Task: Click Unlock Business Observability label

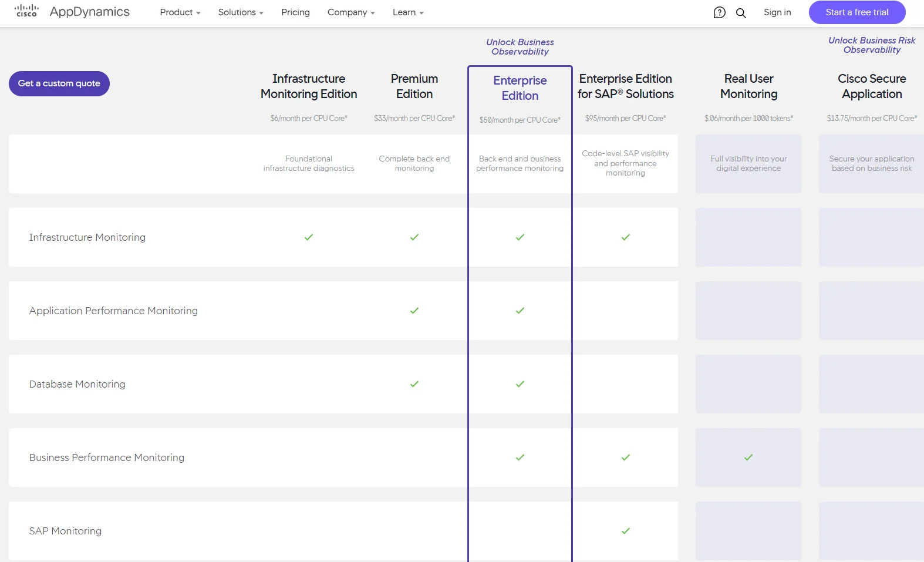Action: click(x=520, y=47)
